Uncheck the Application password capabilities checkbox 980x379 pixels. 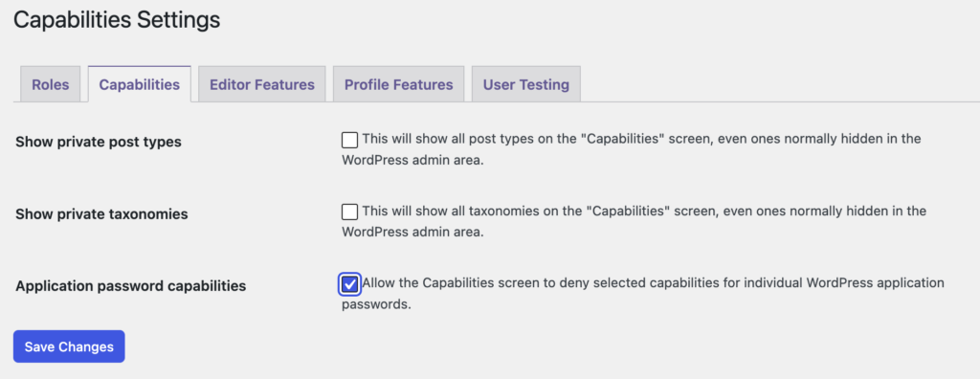(350, 284)
